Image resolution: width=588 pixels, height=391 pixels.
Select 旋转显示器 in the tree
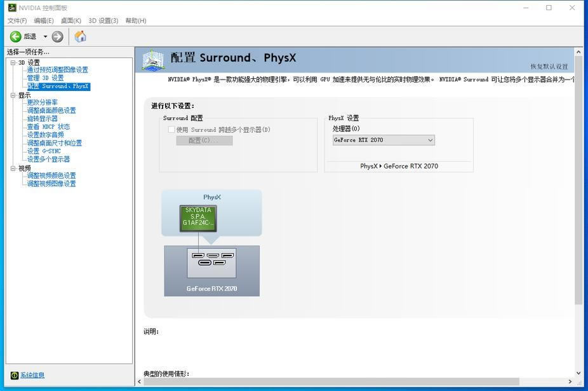click(43, 119)
